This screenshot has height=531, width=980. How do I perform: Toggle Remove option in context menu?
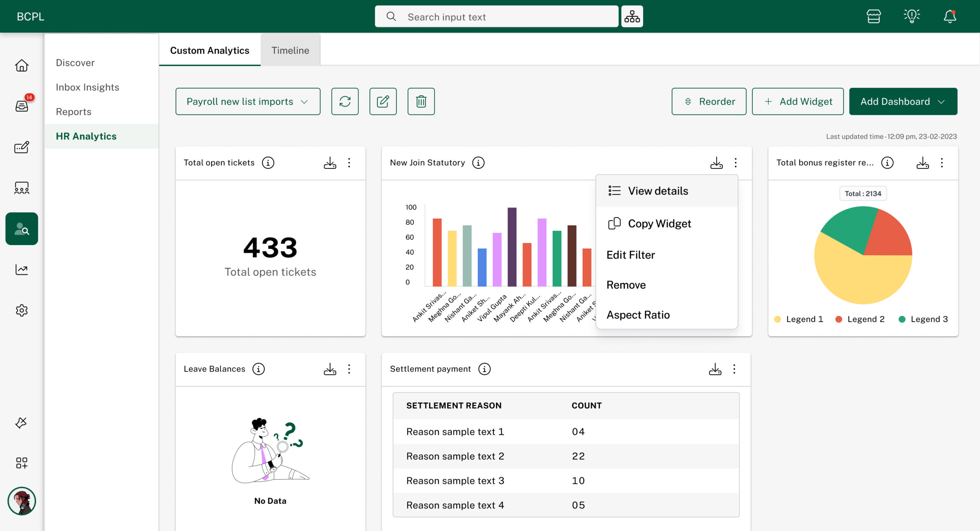[626, 284]
